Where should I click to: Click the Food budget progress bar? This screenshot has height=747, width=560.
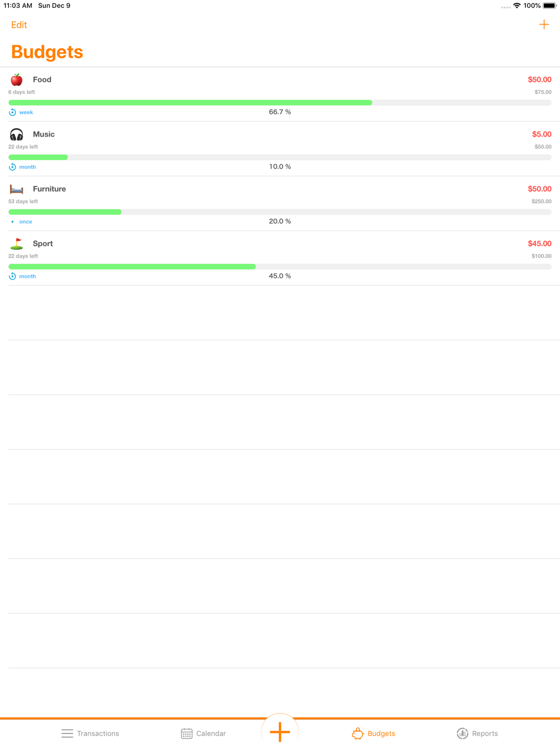(x=280, y=102)
